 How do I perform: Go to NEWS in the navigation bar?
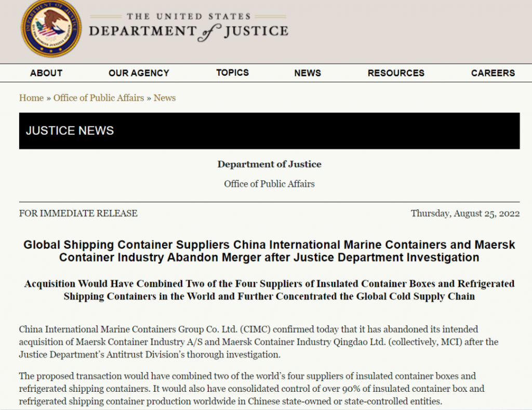pyautogui.click(x=308, y=73)
